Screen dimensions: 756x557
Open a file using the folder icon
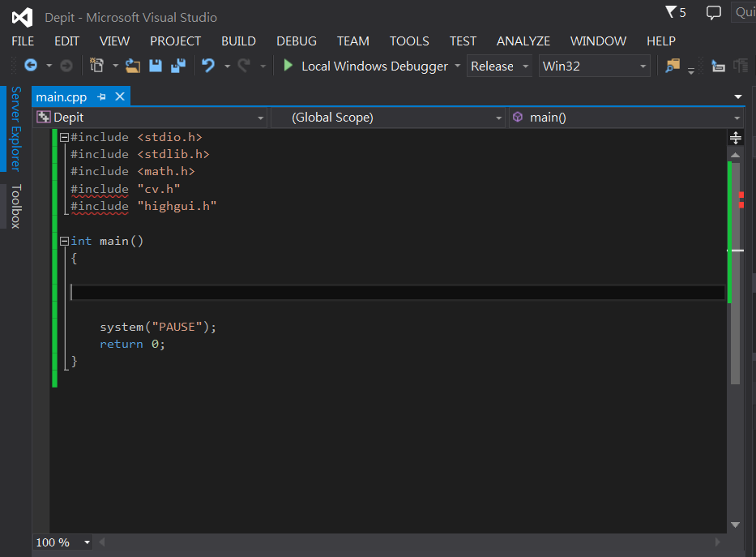click(x=133, y=66)
